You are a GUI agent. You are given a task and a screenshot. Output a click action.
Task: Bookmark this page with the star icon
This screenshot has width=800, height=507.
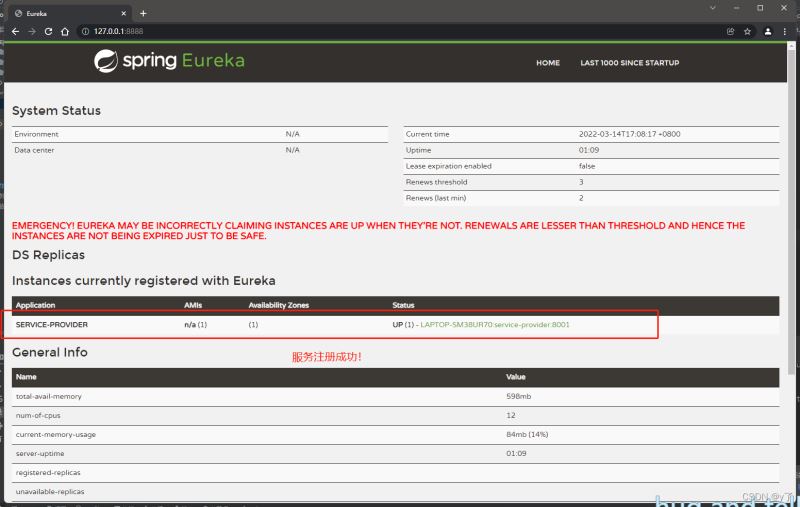747,31
